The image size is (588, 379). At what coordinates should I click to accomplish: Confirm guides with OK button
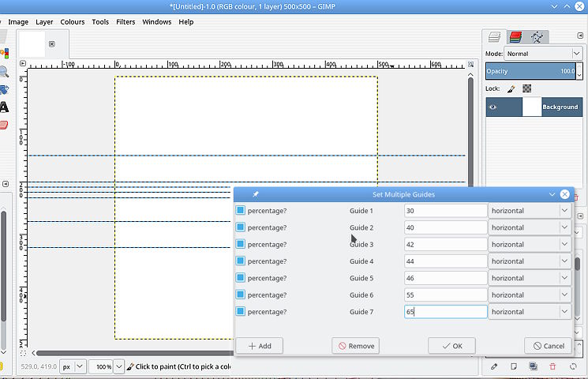click(x=452, y=346)
